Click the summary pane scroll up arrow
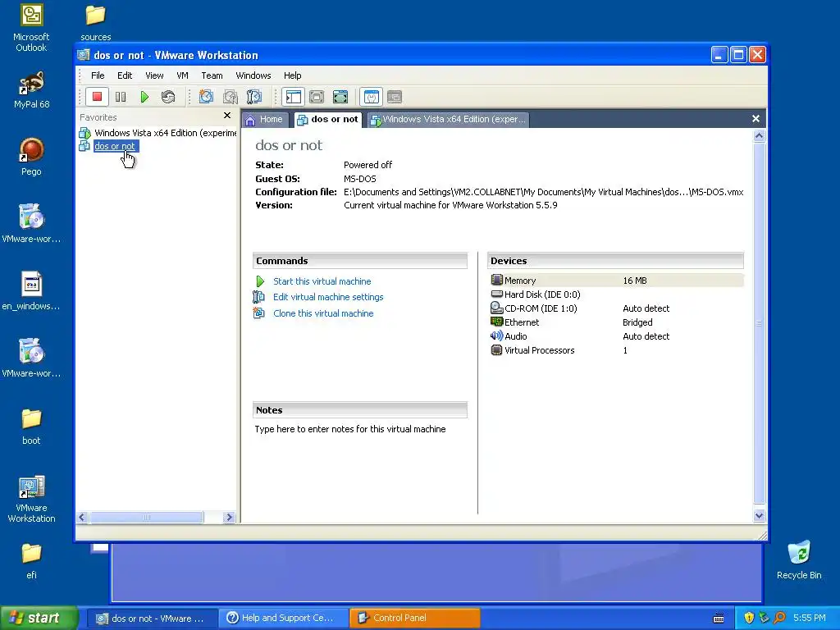The height and width of the screenshot is (630, 840). [759, 136]
